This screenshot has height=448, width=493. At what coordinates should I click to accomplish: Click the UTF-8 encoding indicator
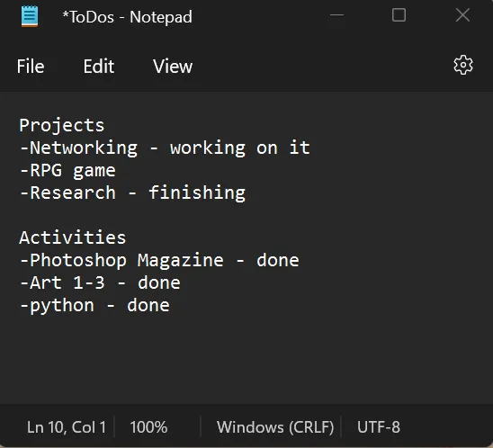379,427
